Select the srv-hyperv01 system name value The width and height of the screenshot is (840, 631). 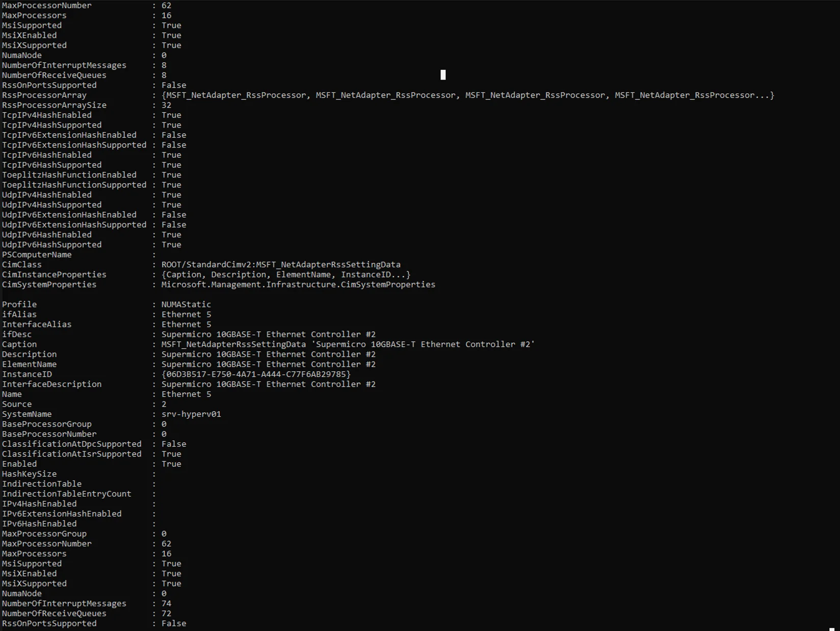(191, 414)
